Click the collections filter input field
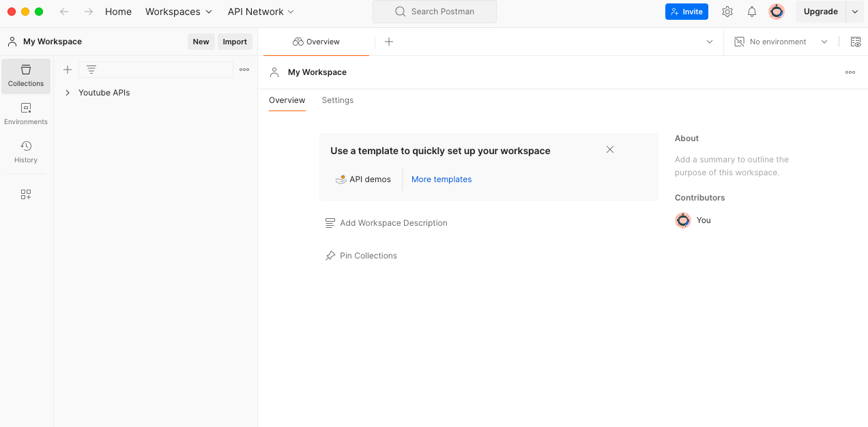 pos(156,70)
